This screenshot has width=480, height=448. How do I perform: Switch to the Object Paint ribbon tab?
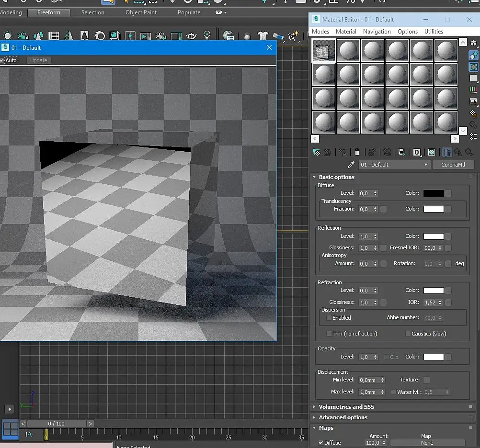tap(141, 12)
